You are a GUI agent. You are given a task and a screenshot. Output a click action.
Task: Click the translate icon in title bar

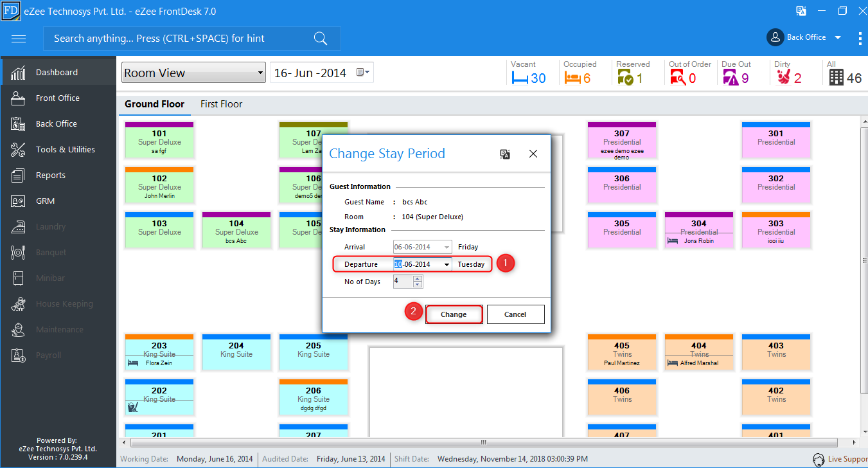pos(801,11)
